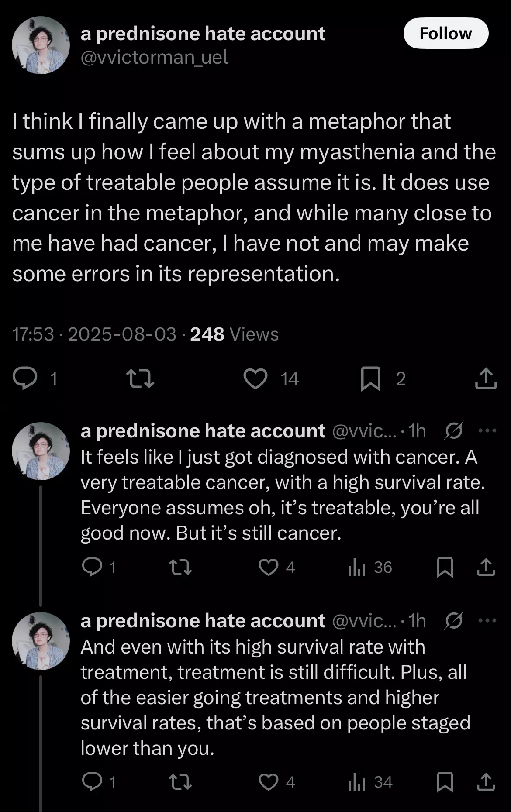The image size is (511, 812).
Task: Open more options on second reply
Action: tap(487, 620)
